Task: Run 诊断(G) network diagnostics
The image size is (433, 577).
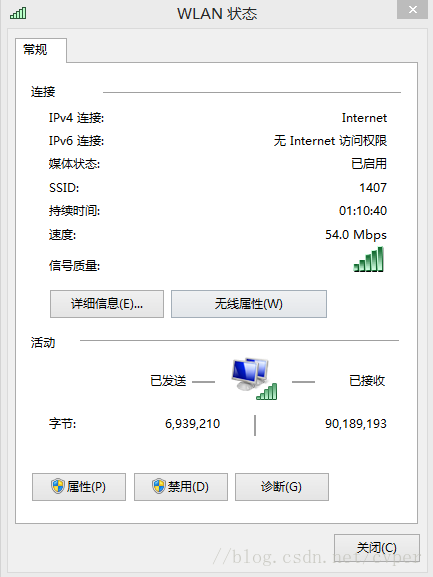Action: 282,487
